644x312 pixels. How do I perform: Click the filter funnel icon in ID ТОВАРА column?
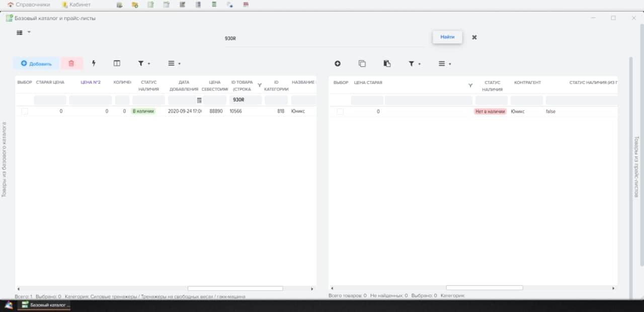(x=260, y=85)
